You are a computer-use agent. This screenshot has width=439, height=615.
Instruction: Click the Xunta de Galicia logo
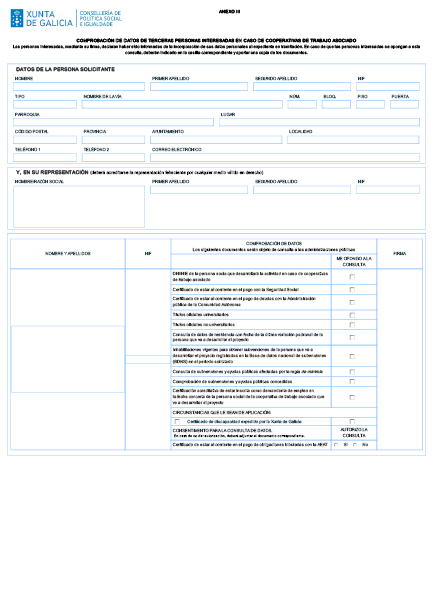[x=42, y=18]
